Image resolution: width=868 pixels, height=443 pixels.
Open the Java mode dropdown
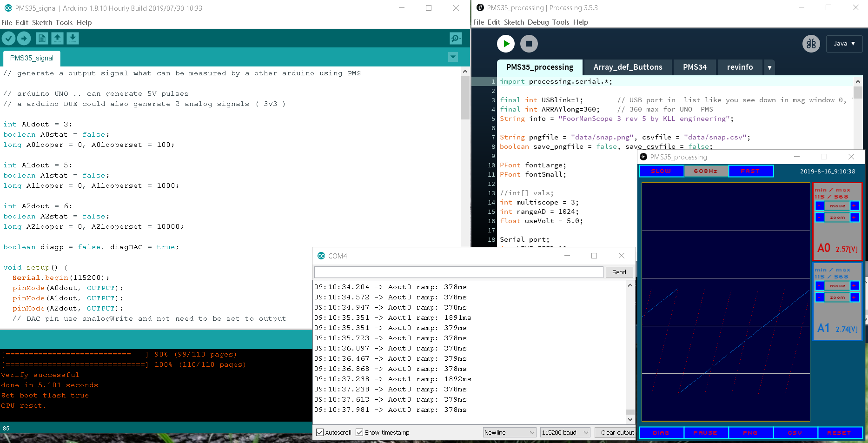tap(844, 44)
